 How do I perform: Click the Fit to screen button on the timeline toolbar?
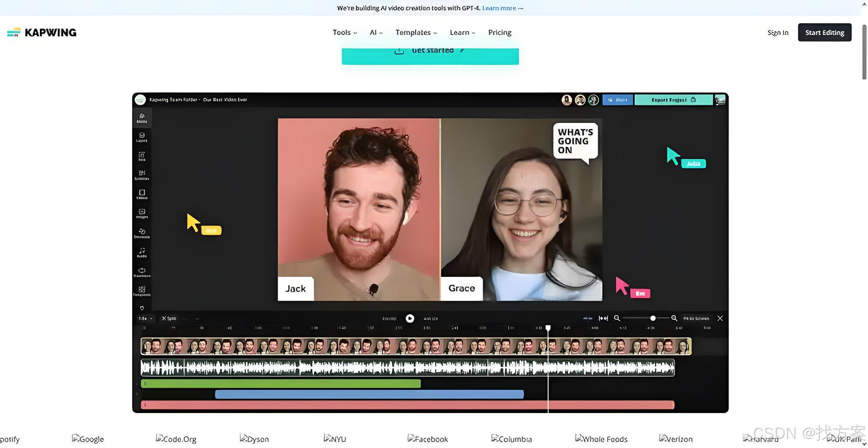696,318
